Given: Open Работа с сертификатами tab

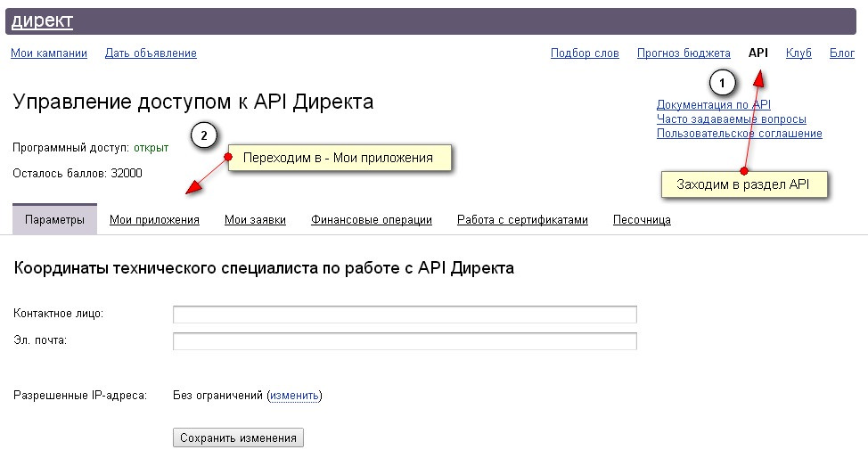Looking at the screenshot, I should point(522,220).
